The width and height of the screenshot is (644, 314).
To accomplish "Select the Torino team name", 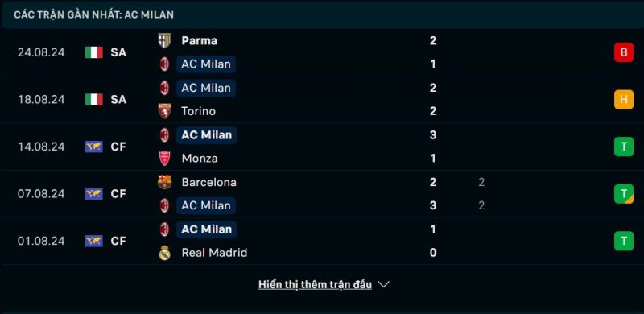I will [x=198, y=111].
